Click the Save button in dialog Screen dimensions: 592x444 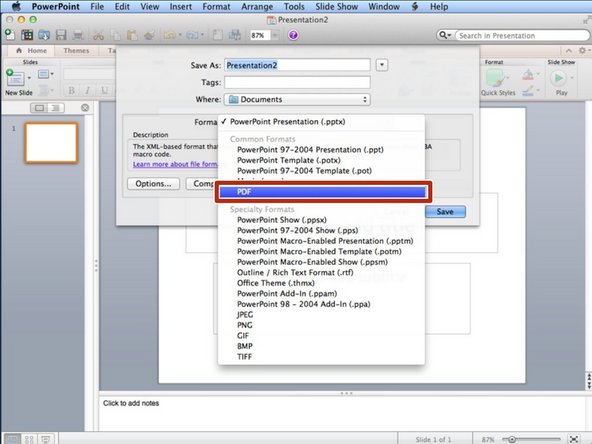point(445,211)
